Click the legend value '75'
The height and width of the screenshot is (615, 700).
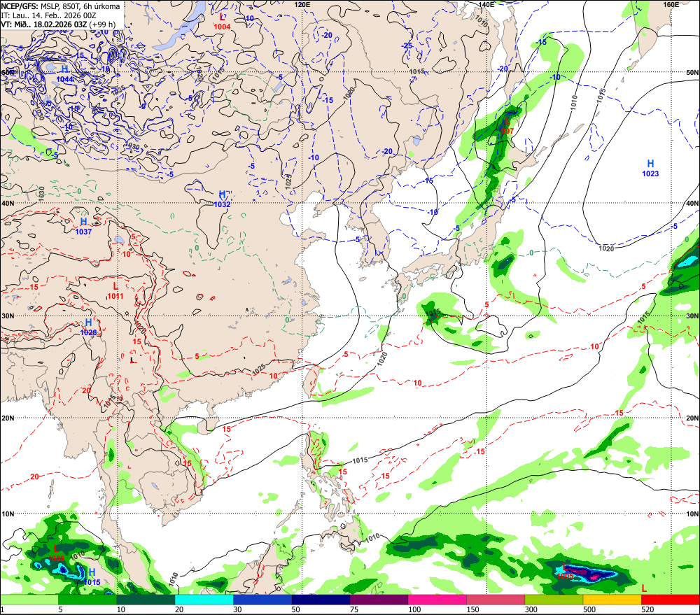(354, 609)
